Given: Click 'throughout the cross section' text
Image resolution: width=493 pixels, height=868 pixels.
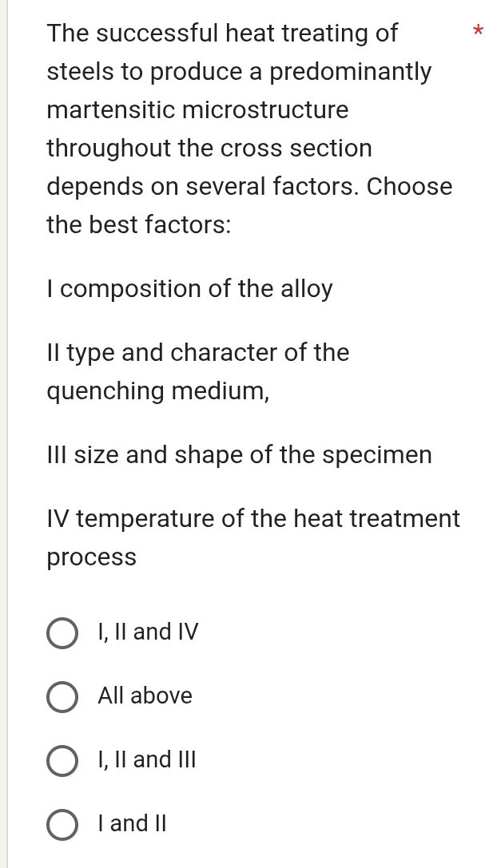Looking at the screenshot, I should point(209,149).
